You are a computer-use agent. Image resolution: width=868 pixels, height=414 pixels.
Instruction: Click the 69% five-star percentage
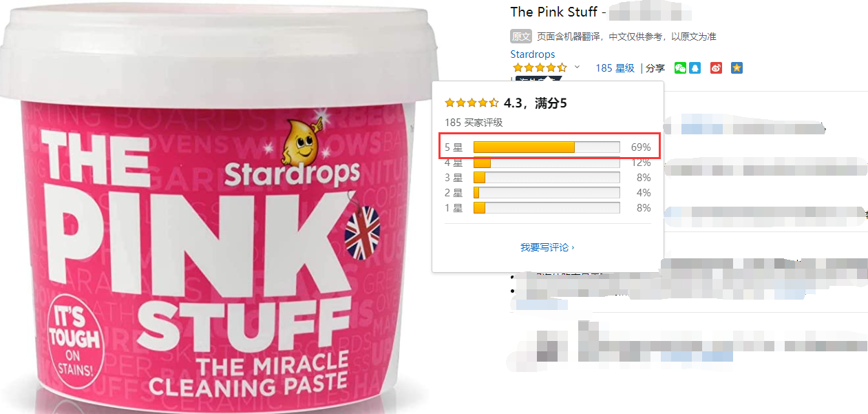pos(641,147)
